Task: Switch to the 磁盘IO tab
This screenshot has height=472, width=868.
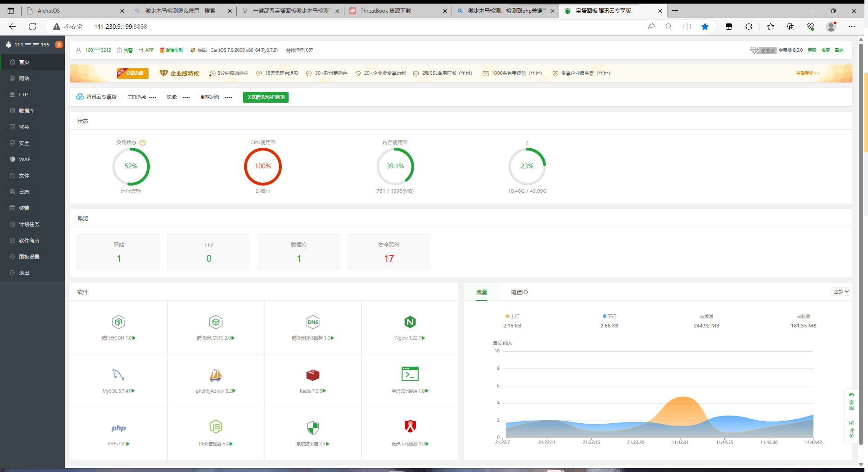Action: [519, 292]
